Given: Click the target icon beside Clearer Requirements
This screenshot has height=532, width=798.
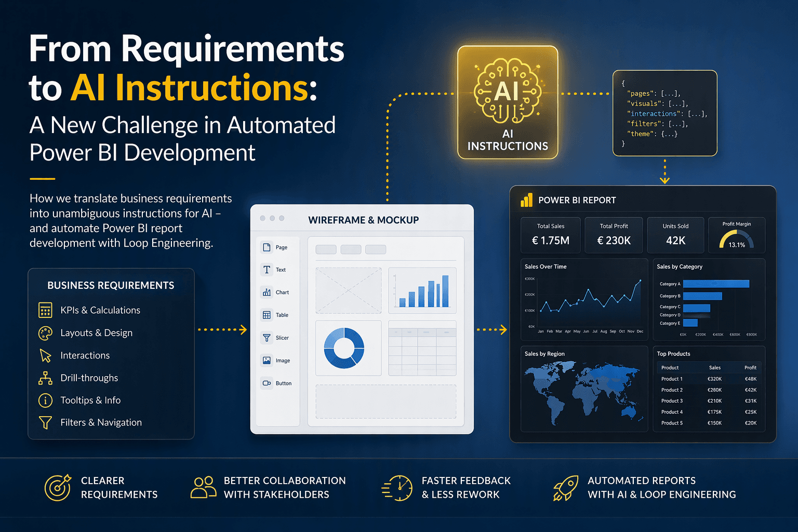Looking at the screenshot, I should [x=58, y=487].
